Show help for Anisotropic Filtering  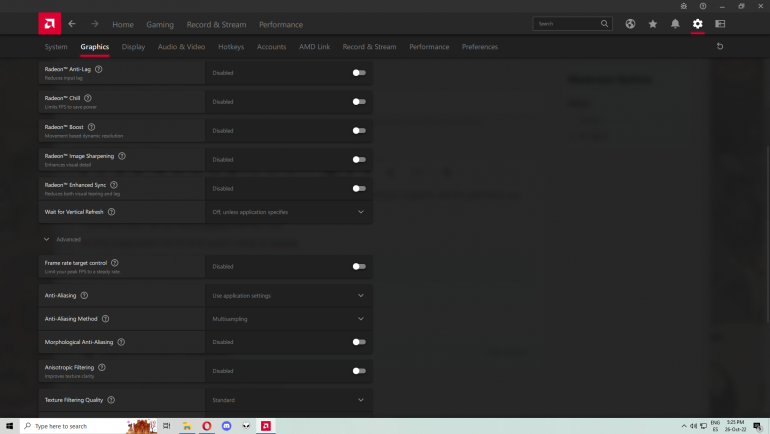point(102,367)
